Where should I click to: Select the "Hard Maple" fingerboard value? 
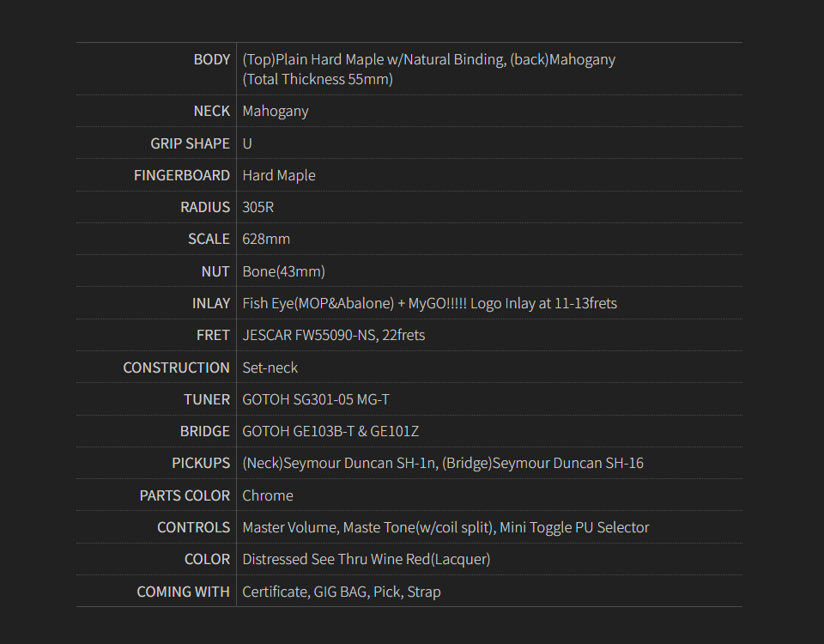click(279, 175)
